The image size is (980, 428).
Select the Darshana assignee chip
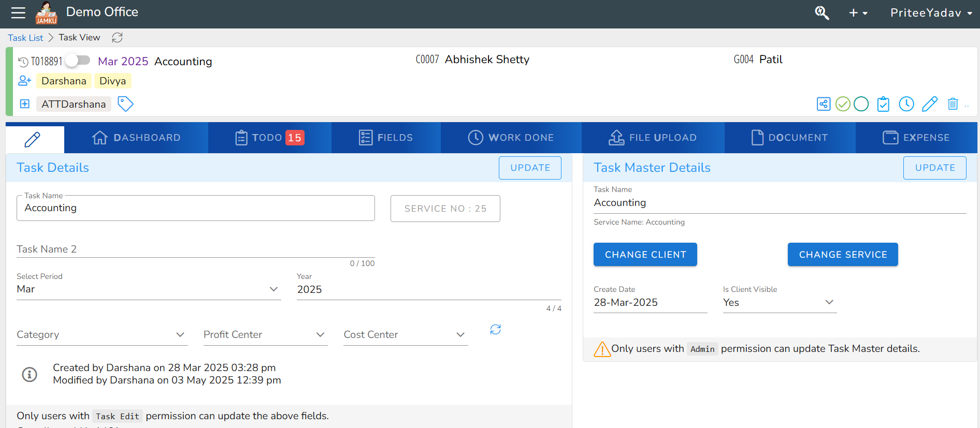coord(64,81)
